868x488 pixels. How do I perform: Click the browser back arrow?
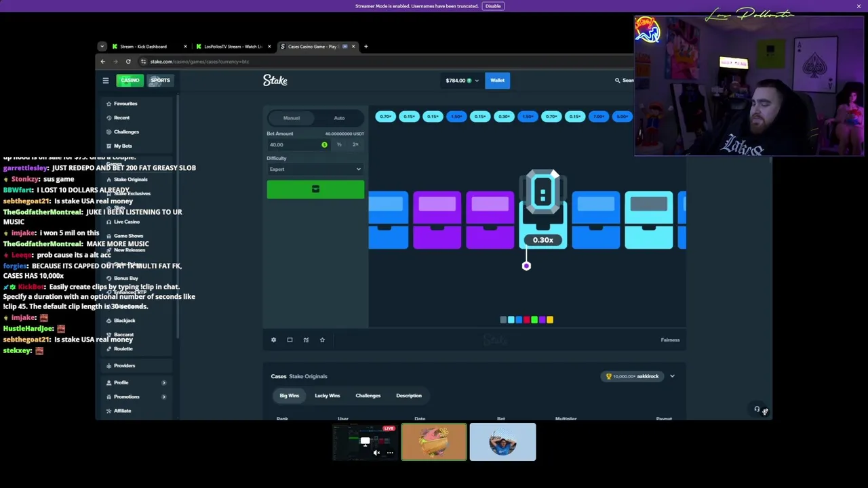[103, 62]
